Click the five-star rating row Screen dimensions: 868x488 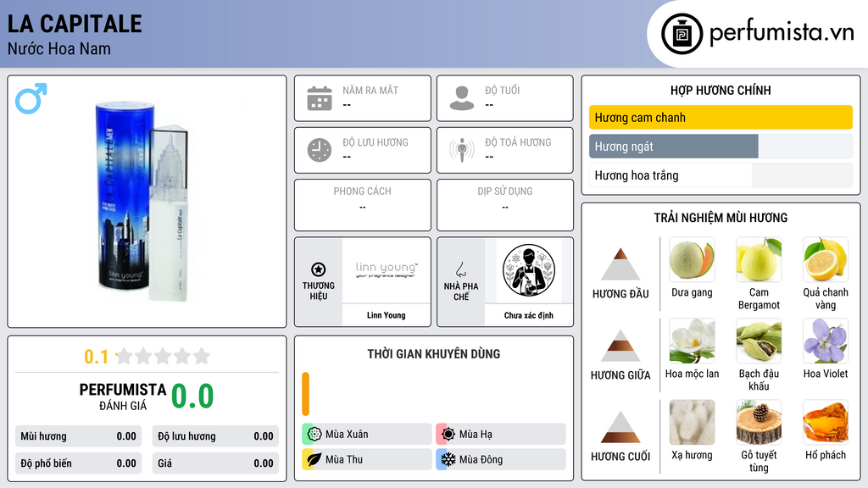163,356
